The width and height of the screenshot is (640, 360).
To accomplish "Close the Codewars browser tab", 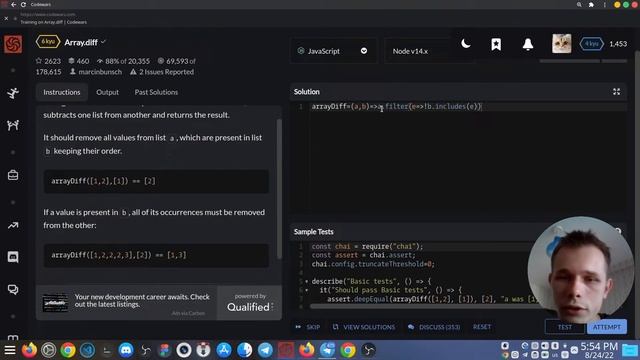I will click(x=6, y=18).
